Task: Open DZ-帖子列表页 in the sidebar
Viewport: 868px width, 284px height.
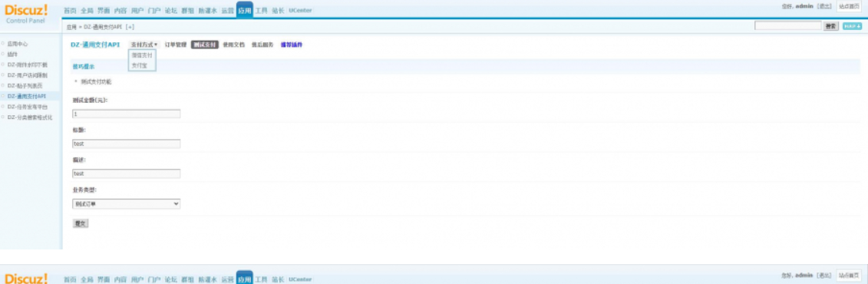Action: coord(25,86)
